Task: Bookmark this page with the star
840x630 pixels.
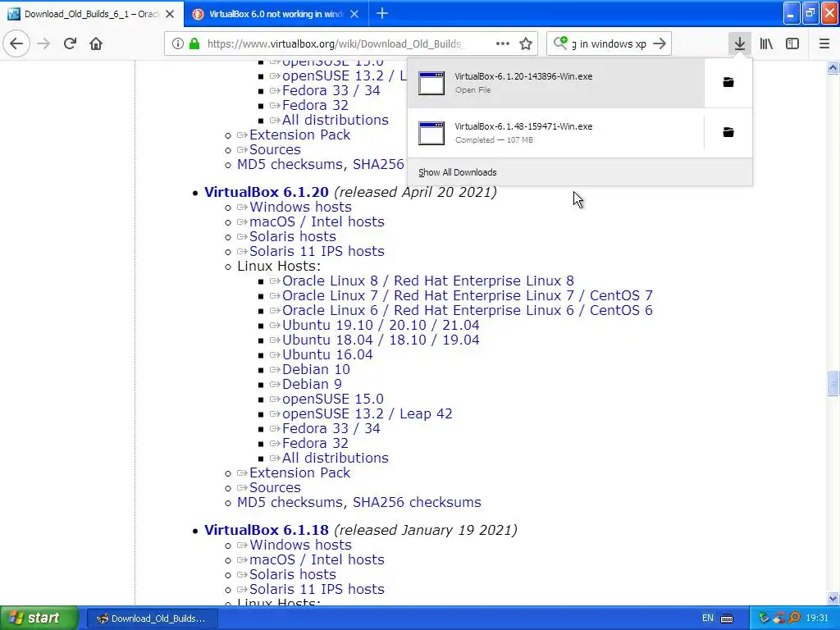Action: pyautogui.click(x=526, y=43)
